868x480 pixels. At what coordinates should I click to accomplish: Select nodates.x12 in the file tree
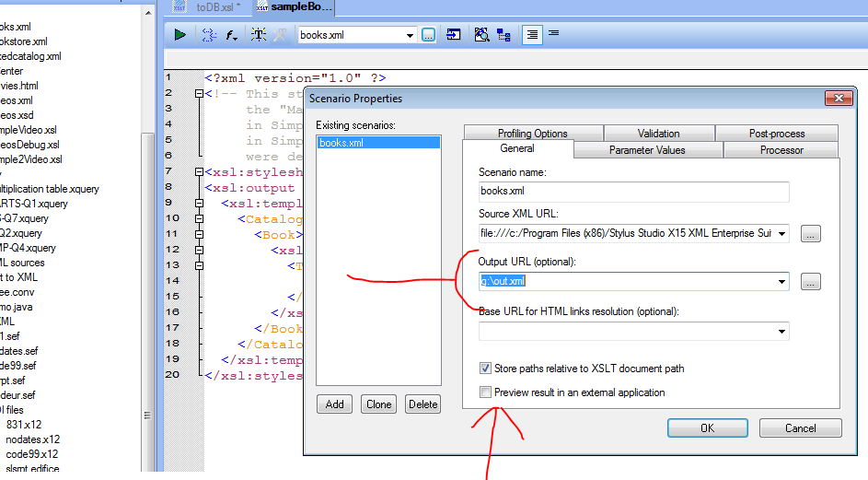(x=32, y=439)
